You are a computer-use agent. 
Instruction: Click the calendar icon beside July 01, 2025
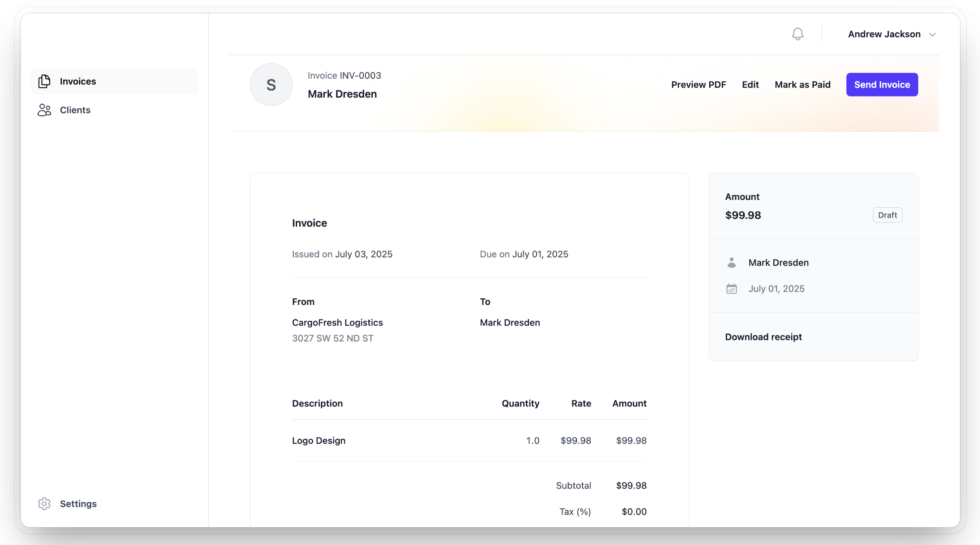[x=731, y=289]
